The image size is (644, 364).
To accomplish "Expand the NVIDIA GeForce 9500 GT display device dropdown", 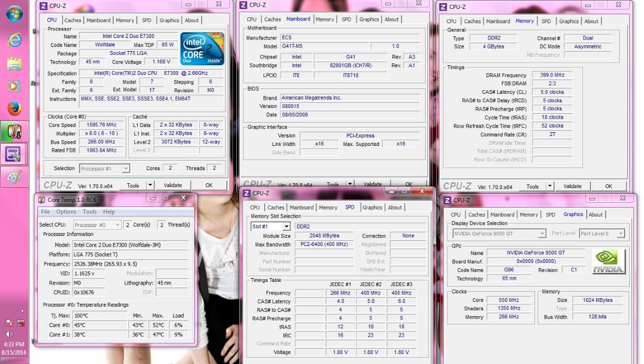I will click(542, 233).
